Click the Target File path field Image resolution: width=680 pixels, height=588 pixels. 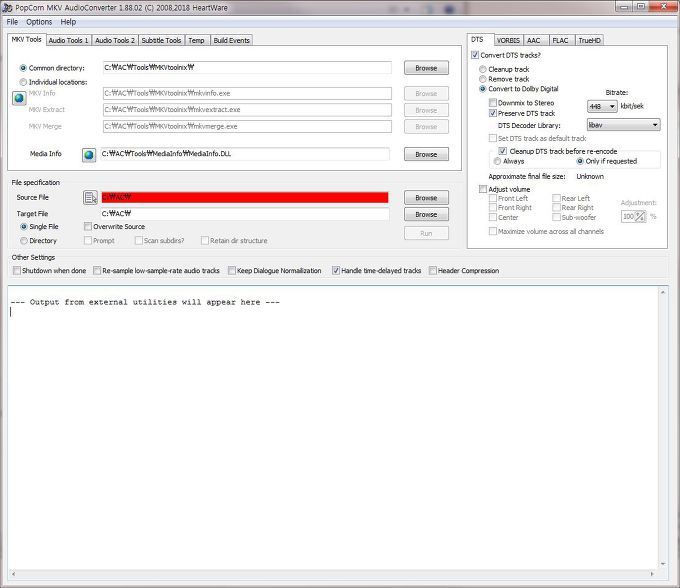click(245, 214)
